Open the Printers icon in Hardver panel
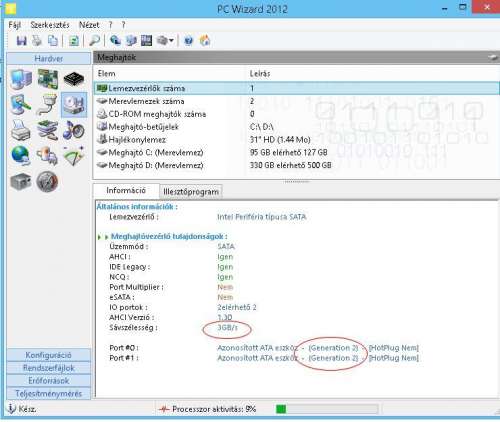Viewport: 500px width, 422px height. click(21, 130)
